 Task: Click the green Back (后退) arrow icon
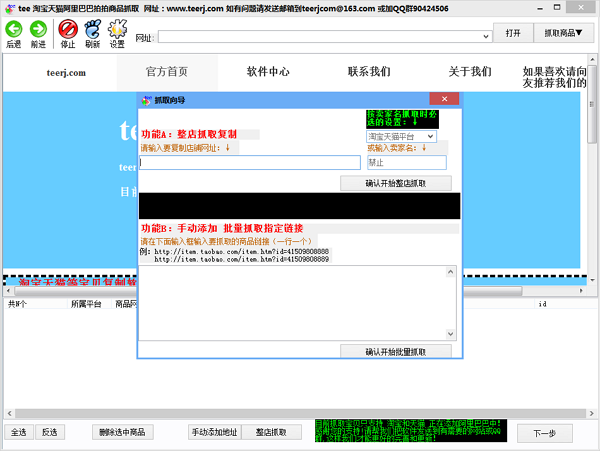14,29
